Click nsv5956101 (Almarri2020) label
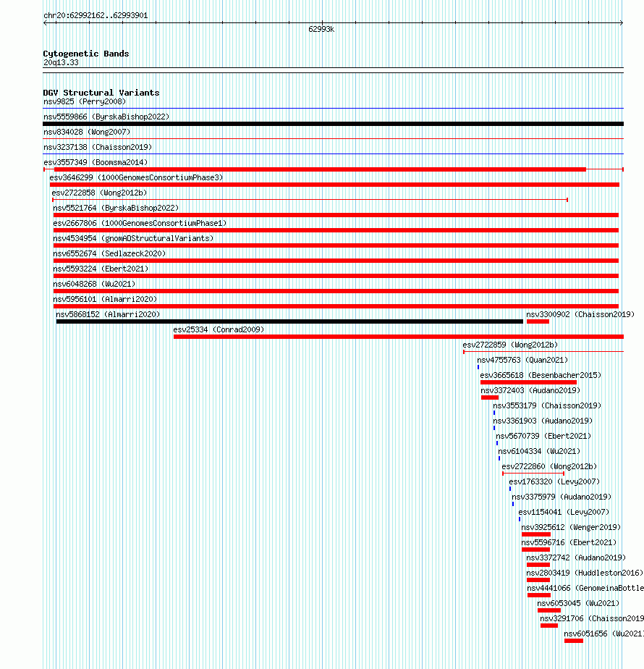The height and width of the screenshot is (669, 644). pyautogui.click(x=105, y=299)
